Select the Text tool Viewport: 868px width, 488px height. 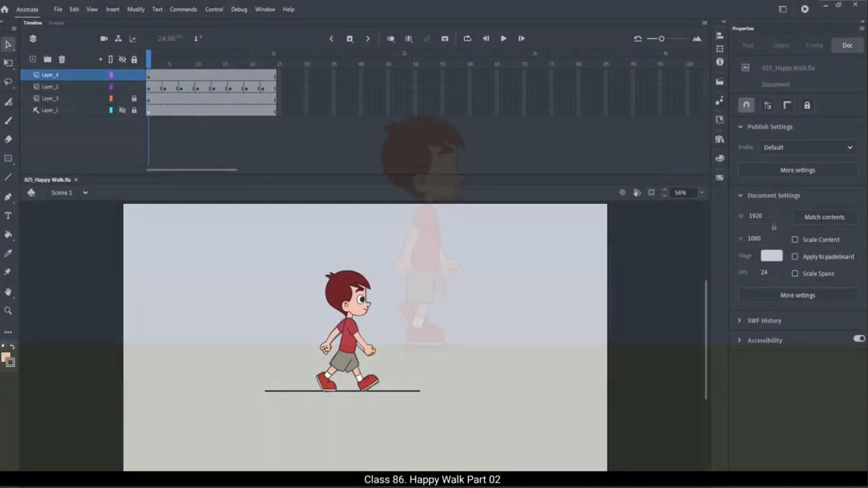pyautogui.click(x=8, y=216)
